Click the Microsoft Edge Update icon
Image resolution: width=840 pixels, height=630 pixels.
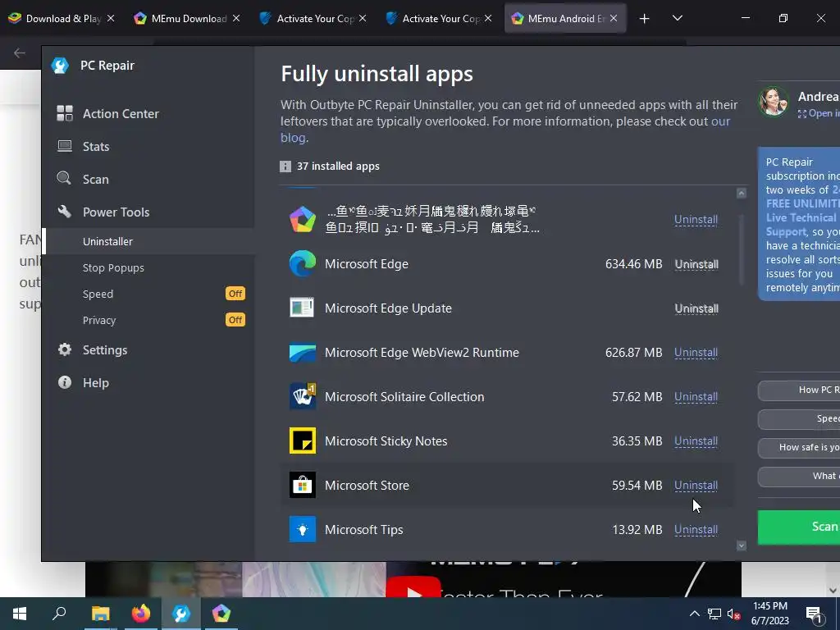pyautogui.click(x=302, y=308)
